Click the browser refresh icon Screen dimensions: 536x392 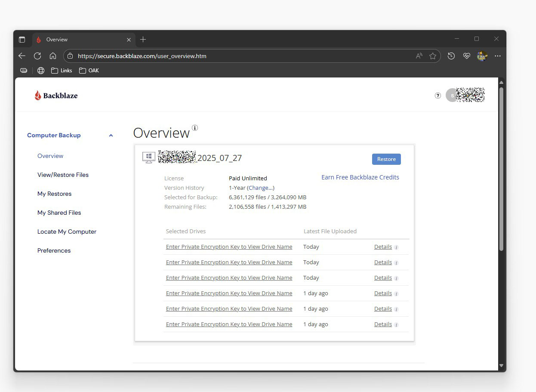pyautogui.click(x=37, y=56)
